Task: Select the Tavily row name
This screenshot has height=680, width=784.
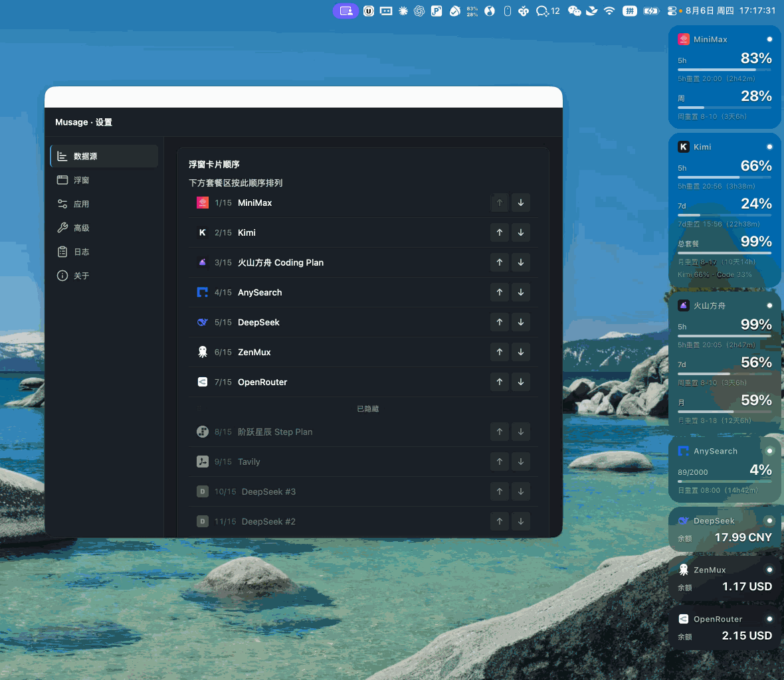Action: (248, 462)
